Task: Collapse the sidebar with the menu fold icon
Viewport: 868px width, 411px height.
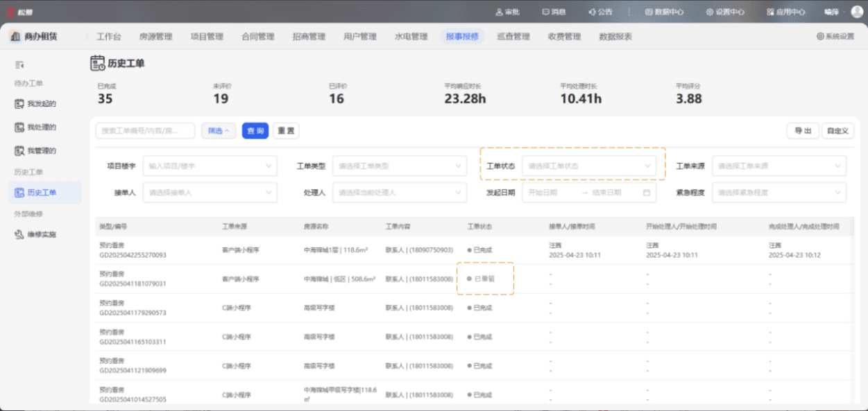Action: click(19, 64)
